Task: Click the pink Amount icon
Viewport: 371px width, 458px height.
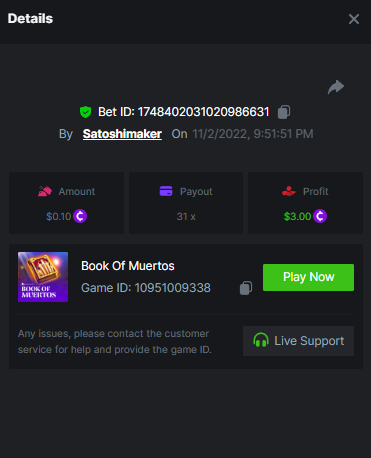Action: tap(45, 191)
